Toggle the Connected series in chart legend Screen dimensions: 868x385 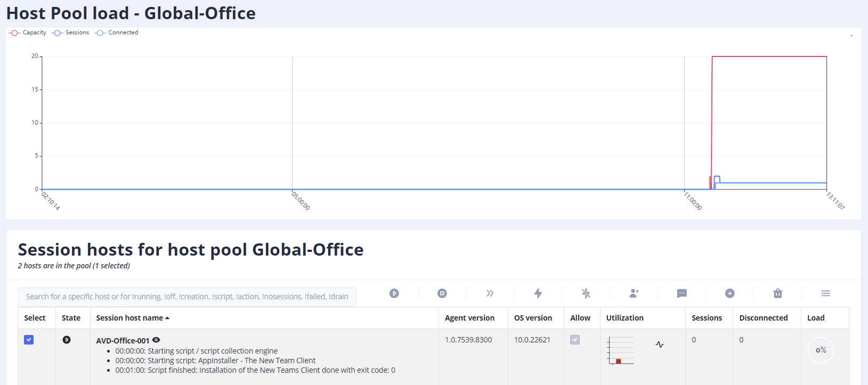coord(116,32)
